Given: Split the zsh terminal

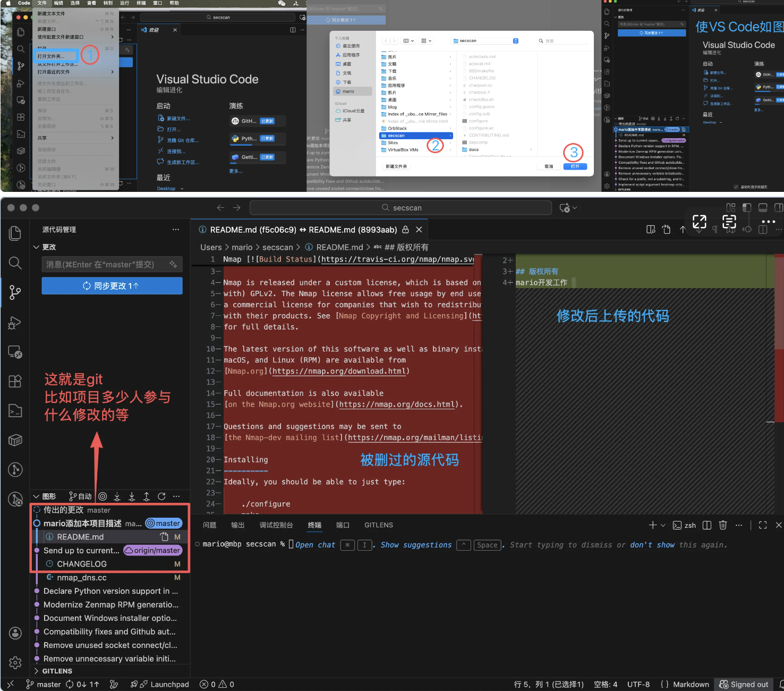Looking at the screenshot, I should (707, 525).
